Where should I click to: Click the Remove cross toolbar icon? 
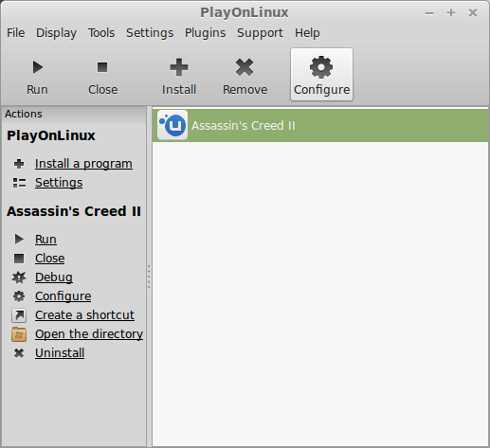click(x=245, y=67)
